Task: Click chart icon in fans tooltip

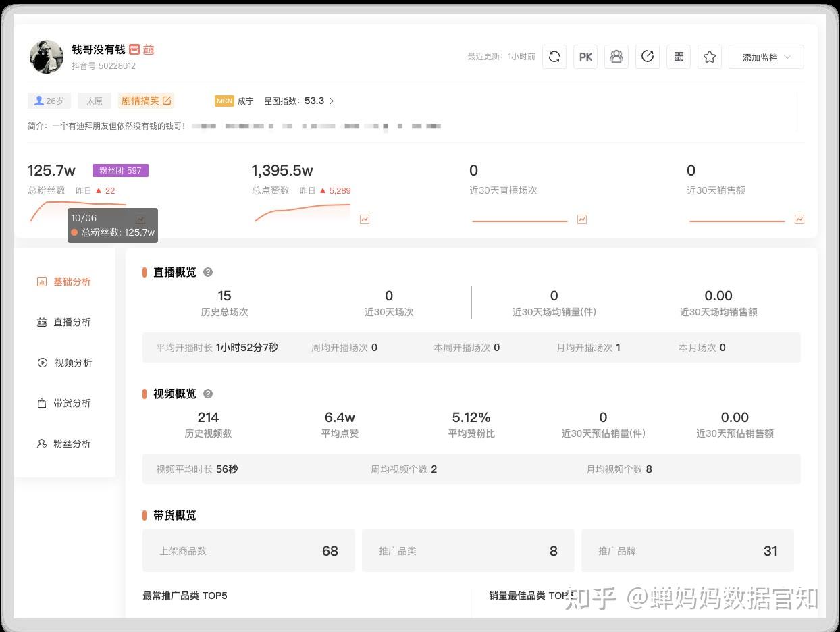Action: click(140, 219)
